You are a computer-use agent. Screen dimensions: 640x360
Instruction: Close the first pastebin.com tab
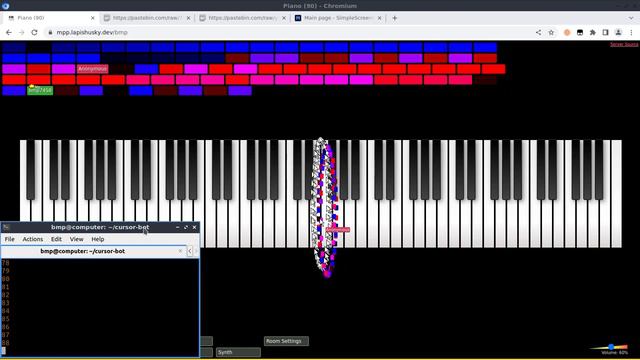[x=188, y=18]
